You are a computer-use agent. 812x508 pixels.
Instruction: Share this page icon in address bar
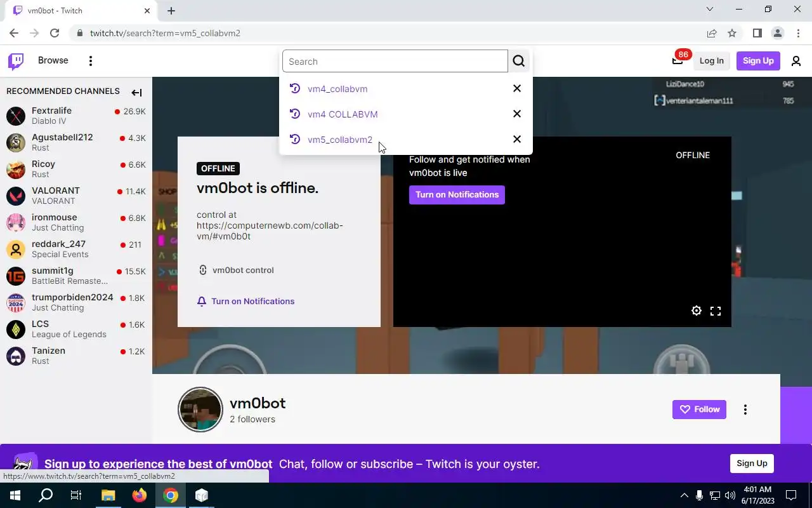pyautogui.click(x=712, y=33)
